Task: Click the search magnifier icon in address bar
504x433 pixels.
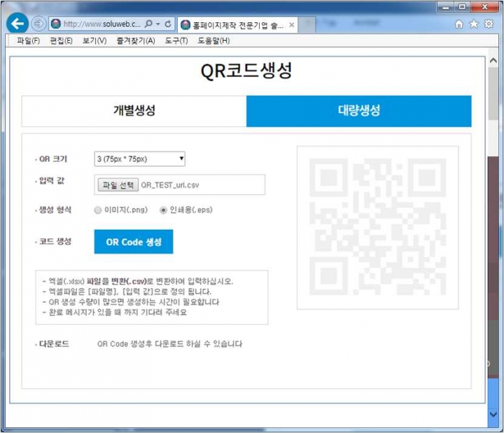Action: pyautogui.click(x=149, y=24)
